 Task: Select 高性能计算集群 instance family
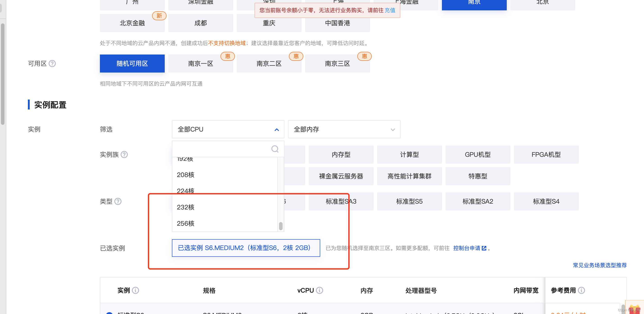point(410,176)
